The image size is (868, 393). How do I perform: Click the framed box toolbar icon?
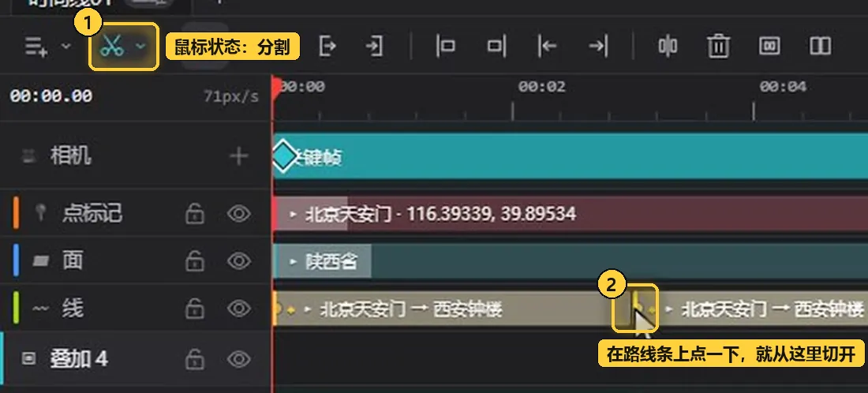click(x=769, y=46)
